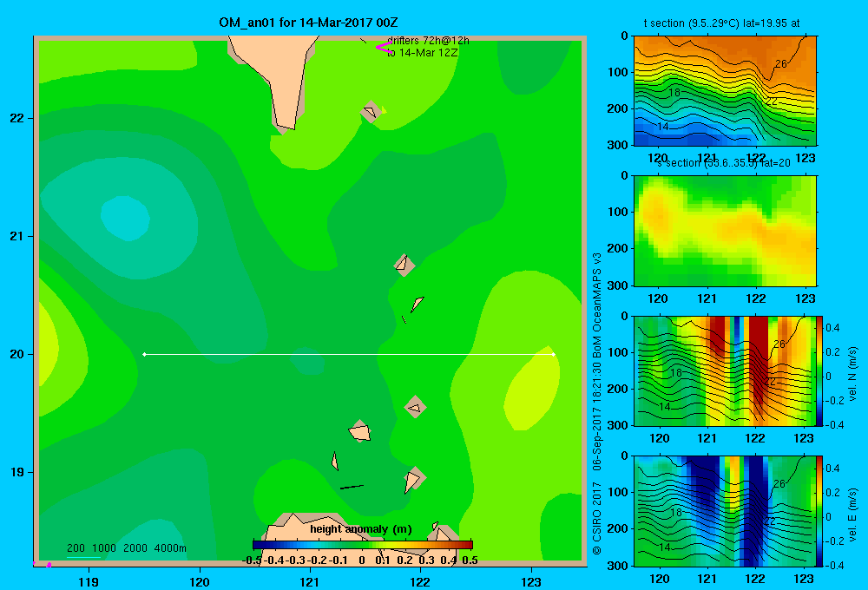Click the "0.5" end of height anomaly scale
Viewport: 868px width, 590px height.
470,560
